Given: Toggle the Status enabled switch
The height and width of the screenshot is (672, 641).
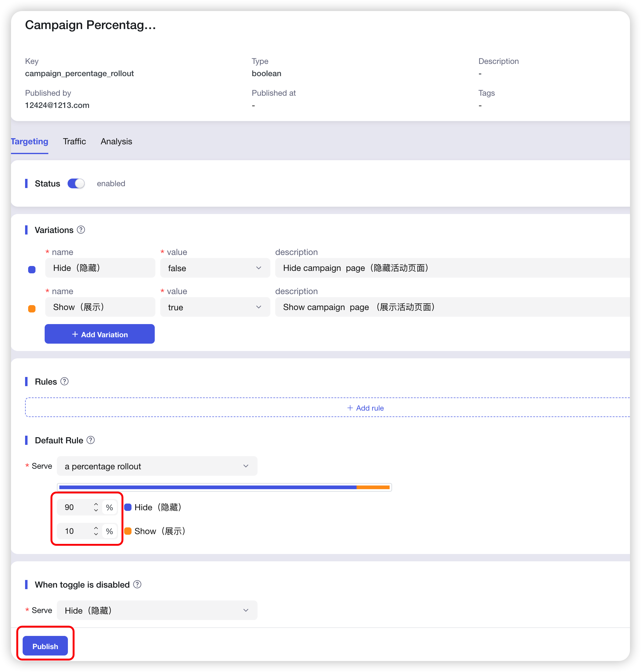Looking at the screenshot, I should pyautogui.click(x=76, y=183).
